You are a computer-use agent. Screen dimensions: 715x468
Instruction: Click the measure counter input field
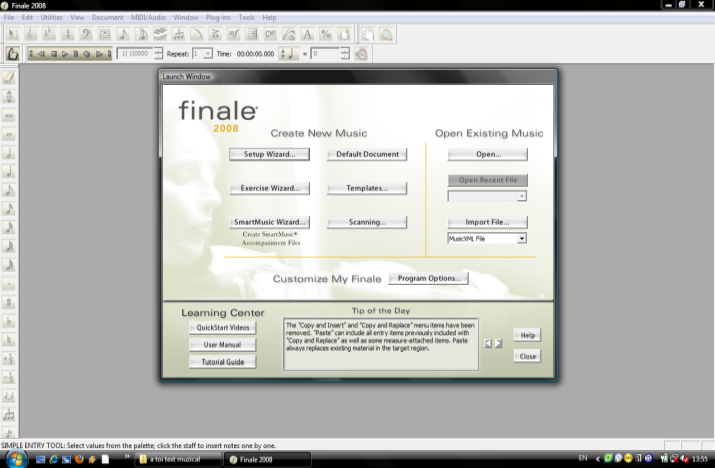point(135,54)
